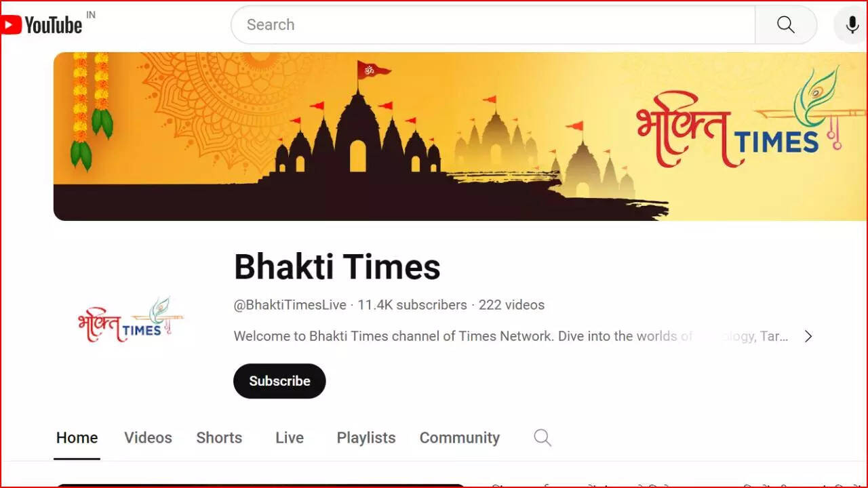Switch to the Videos tab
The image size is (868, 488).
click(148, 438)
